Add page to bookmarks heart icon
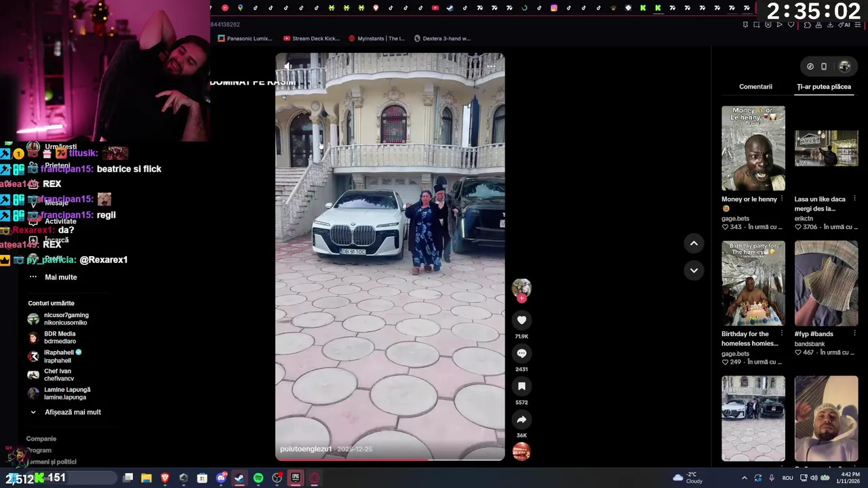The width and height of the screenshot is (868, 488). [x=791, y=25]
